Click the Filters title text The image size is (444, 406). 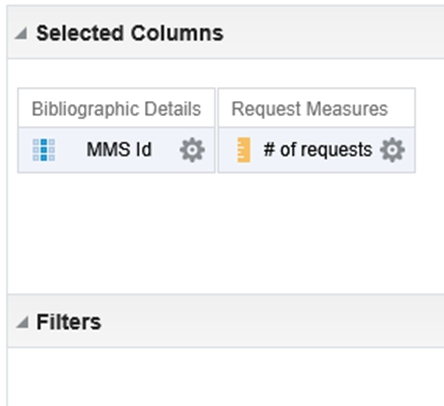click(69, 322)
